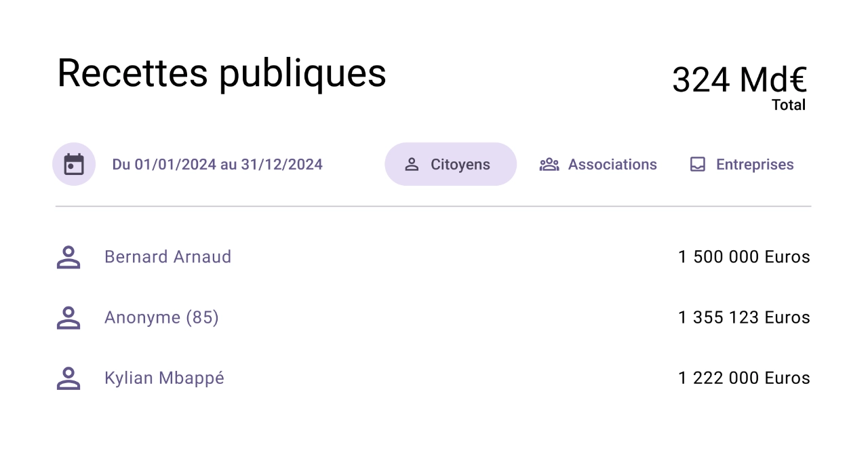Click the Total label under the amount
Image resolution: width=868 pixels, height=455 pixels.
tap(789, 105)
